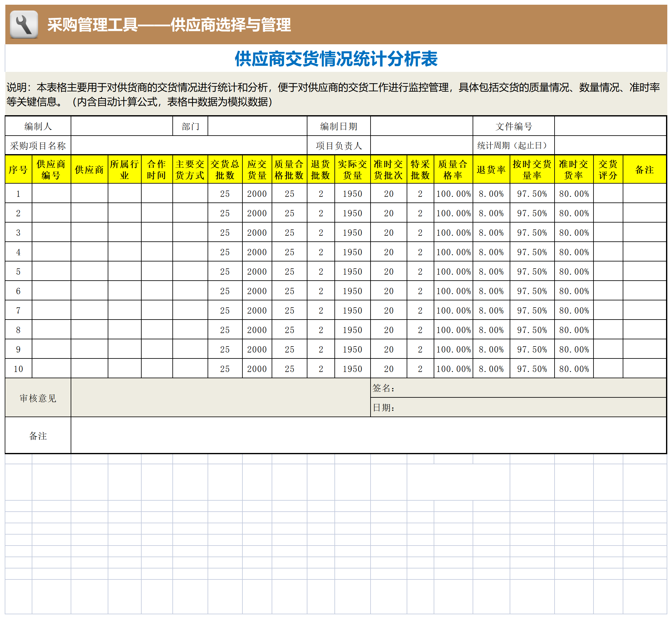Select 100.00% in row 4
This screenshot has width=672, height=619.
[x=453, y=251]
